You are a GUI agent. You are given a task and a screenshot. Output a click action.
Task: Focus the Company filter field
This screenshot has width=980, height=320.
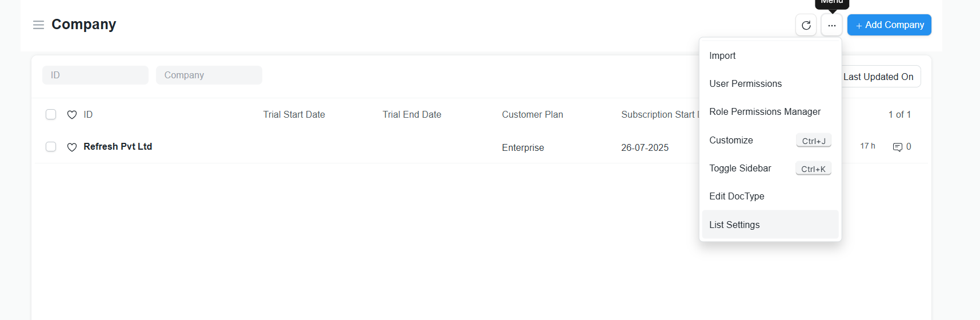coord(209,75)
